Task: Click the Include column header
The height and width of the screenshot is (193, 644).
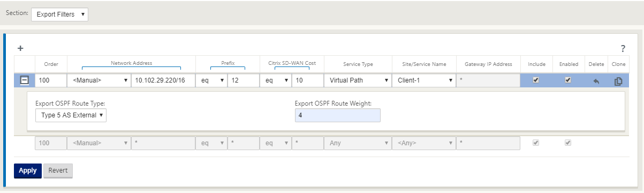Action: click(x=536, y=64)
